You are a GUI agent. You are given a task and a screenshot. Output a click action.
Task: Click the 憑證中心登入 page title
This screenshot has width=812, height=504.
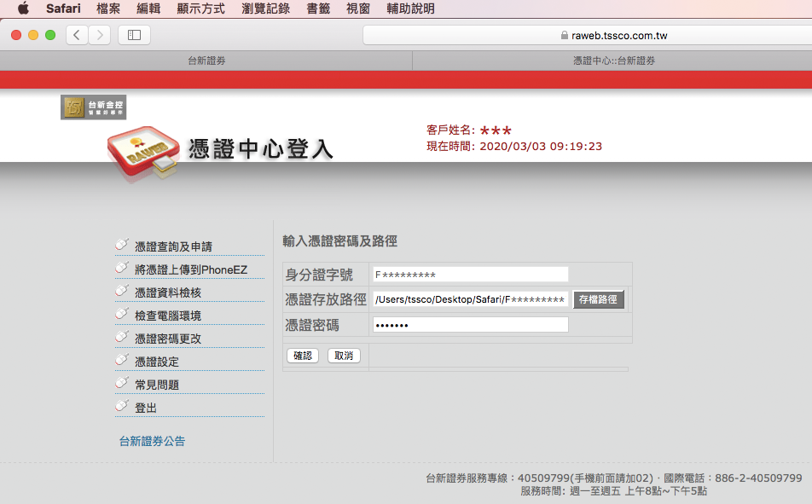tap(260, 149)
